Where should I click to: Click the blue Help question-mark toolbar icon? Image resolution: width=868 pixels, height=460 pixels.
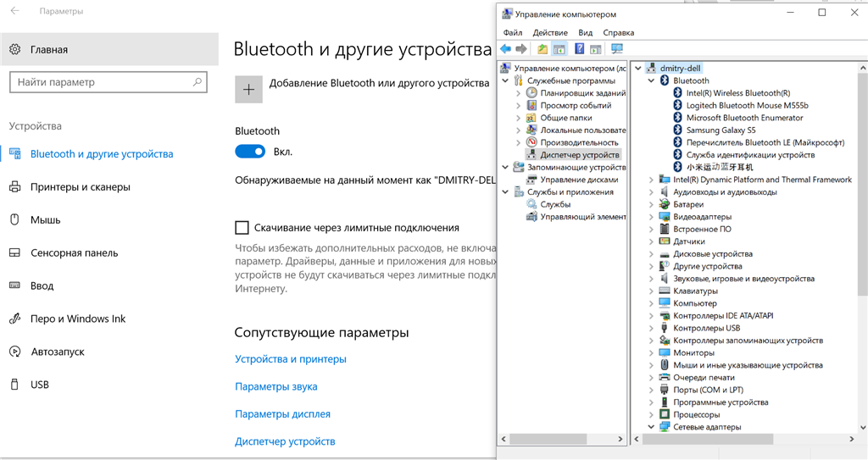pos(579,49)
